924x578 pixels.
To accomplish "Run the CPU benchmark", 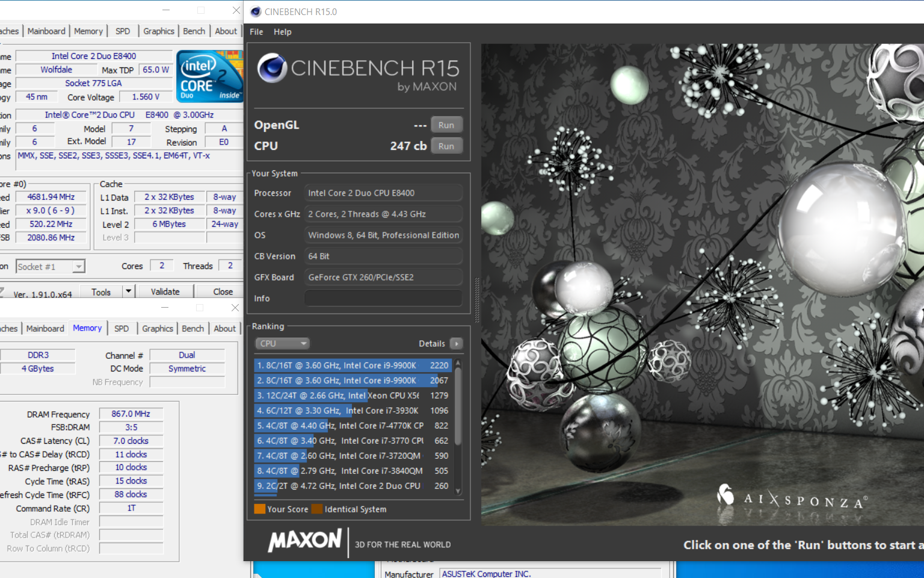I will click(x=446, y=146).
